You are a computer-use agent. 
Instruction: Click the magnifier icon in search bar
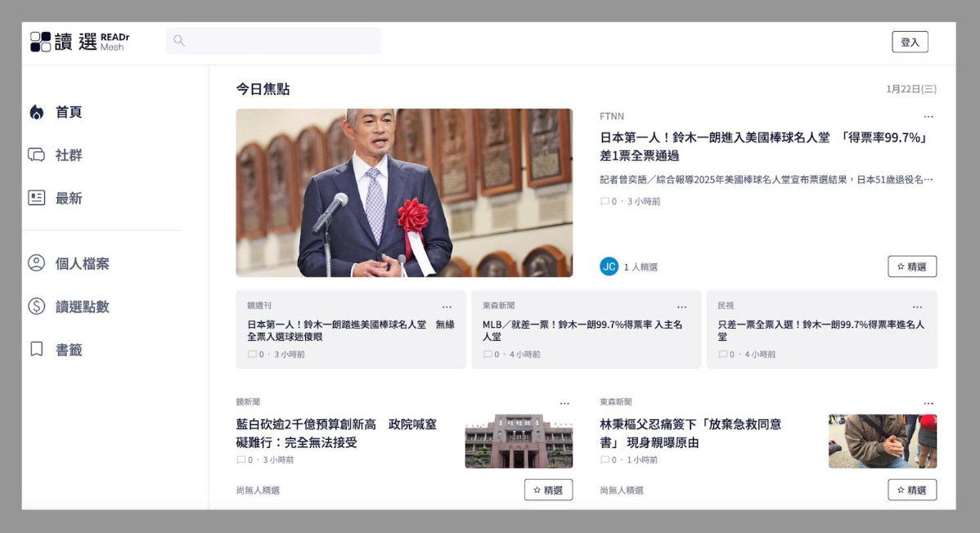coord(179,41)
